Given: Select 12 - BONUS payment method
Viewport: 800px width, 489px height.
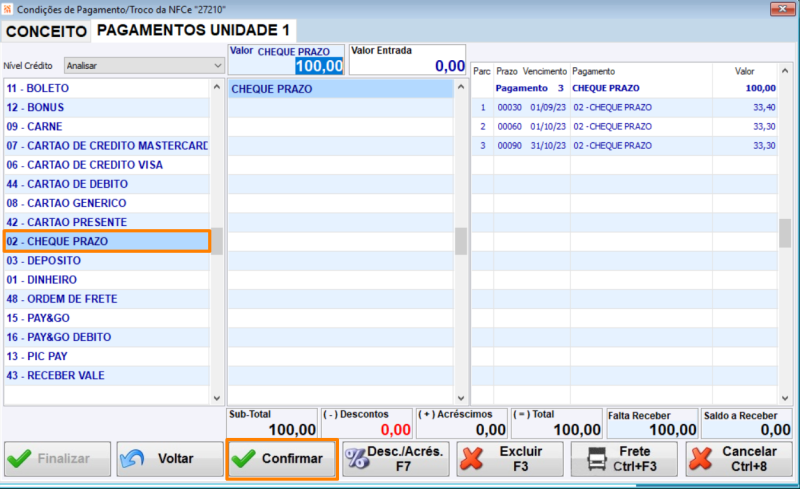Looking at the screenshot, I should [x=107, y=107].
